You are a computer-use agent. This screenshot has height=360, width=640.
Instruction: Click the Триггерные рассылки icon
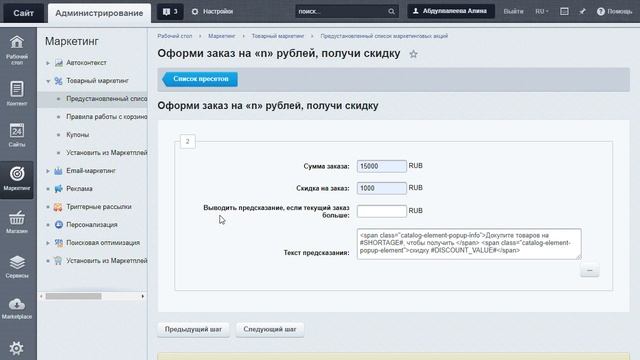[x=58, y=207]
